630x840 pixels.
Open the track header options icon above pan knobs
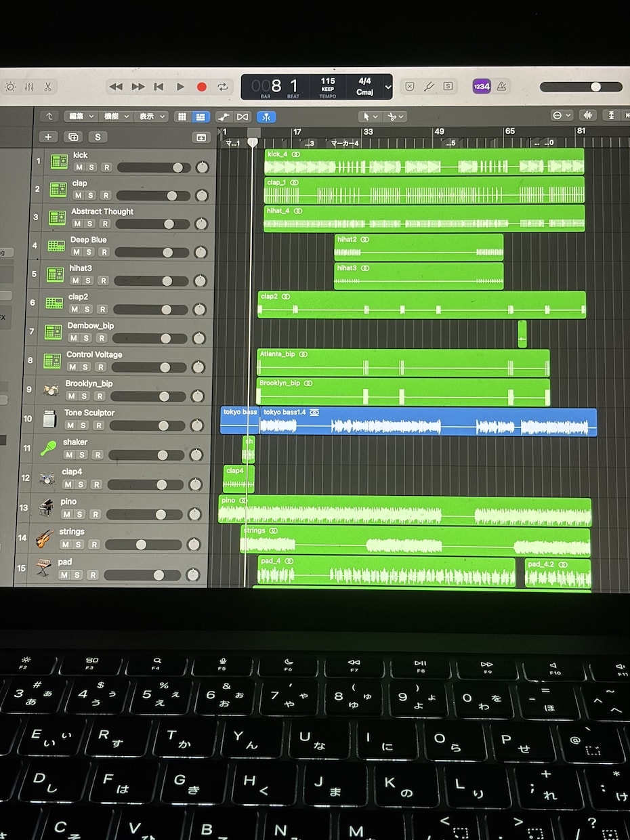201,137
